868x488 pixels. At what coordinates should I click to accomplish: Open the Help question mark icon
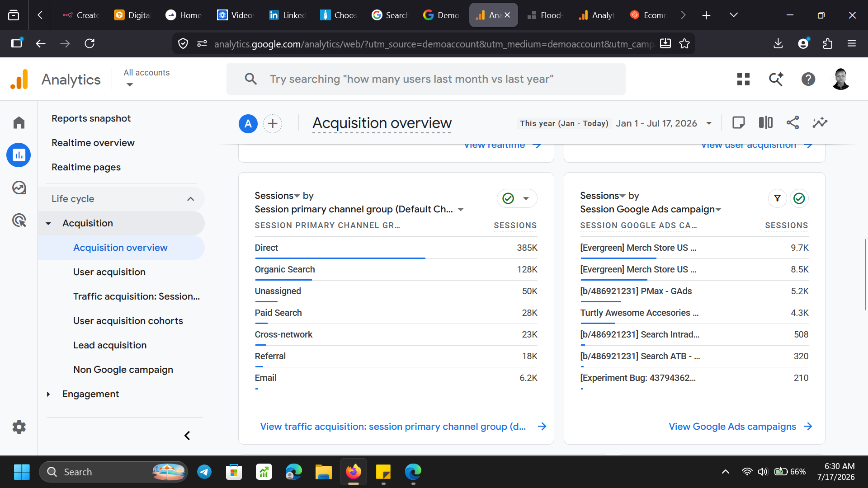coord(808,79)
